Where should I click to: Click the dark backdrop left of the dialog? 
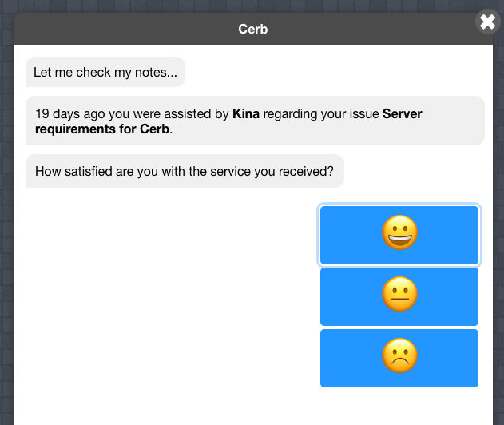(6, 225)
